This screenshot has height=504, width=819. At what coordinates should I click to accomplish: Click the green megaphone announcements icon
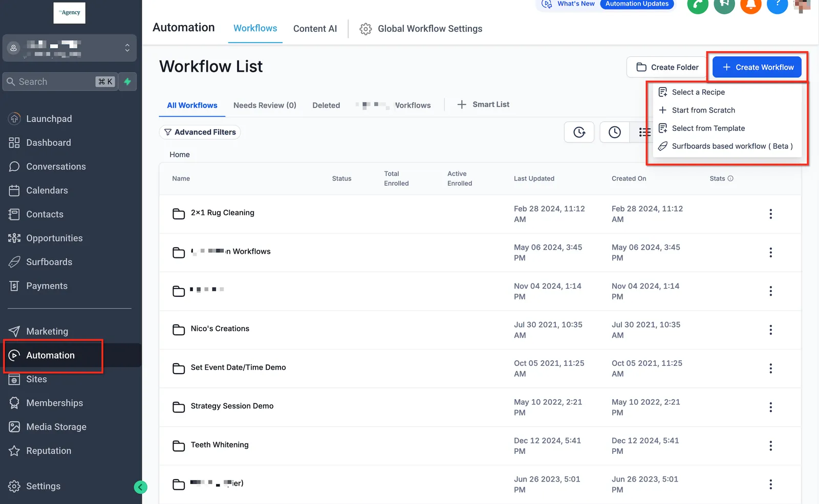[x=724, y=4]
